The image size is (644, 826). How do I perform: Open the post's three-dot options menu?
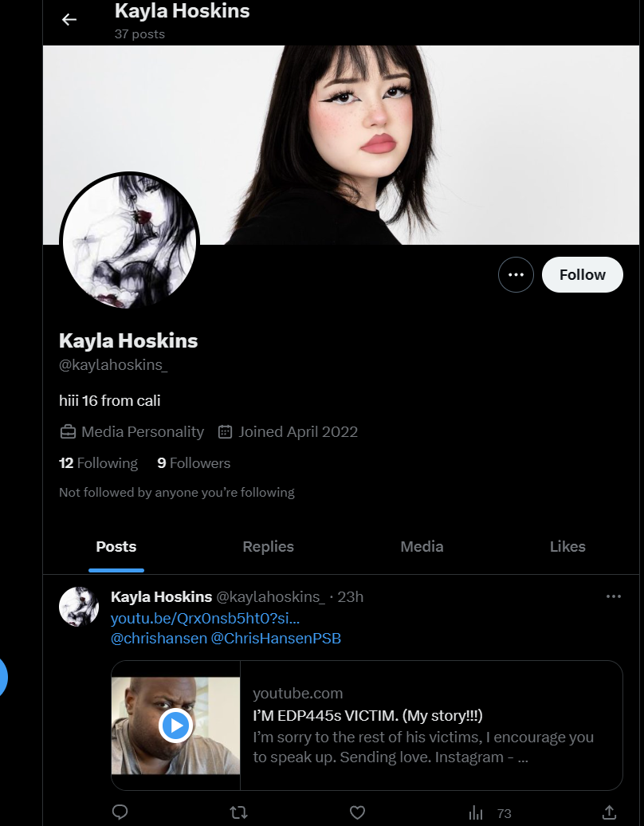click(x=614, y=596)
